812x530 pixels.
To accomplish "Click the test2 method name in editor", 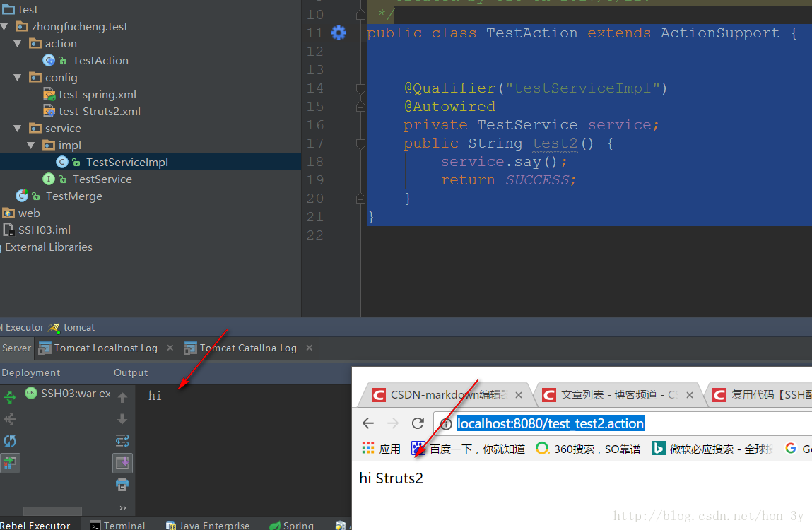I will [x=555, y=143].
